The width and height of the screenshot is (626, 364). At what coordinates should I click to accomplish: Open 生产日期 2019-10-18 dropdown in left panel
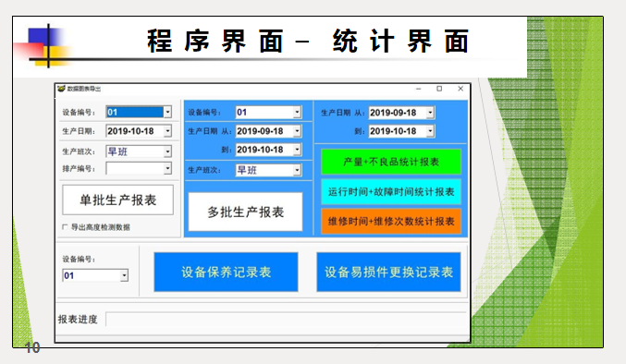[x=167, y=131]
